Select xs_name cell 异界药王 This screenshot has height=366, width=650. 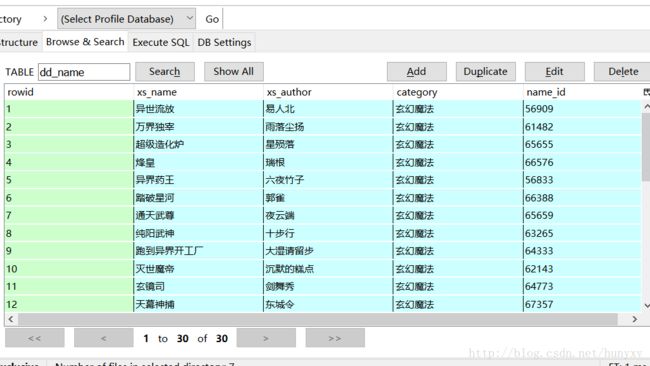tap(198, 180)
